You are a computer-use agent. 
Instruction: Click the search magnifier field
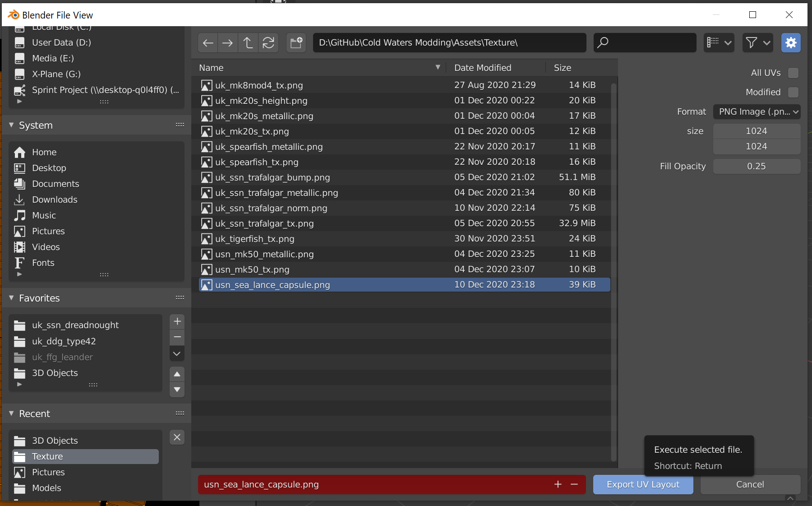(x=645, y=43)
